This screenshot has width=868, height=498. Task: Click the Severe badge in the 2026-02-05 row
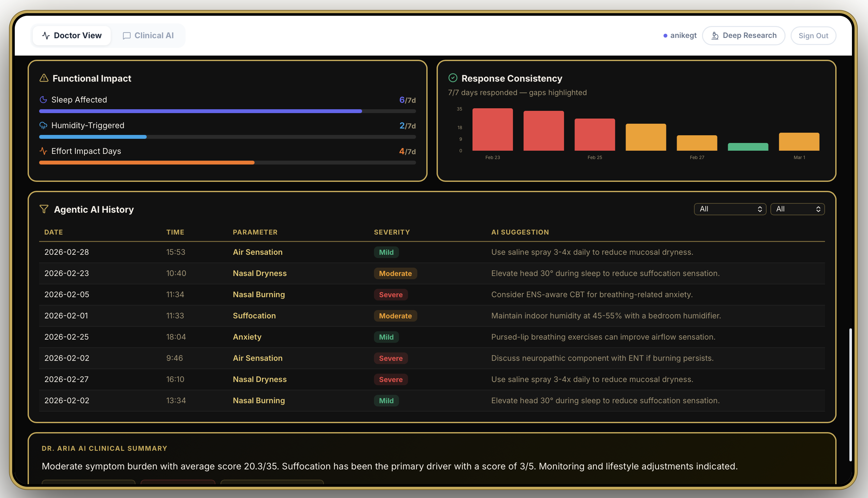pyautogui.click(x=391, y=295)
